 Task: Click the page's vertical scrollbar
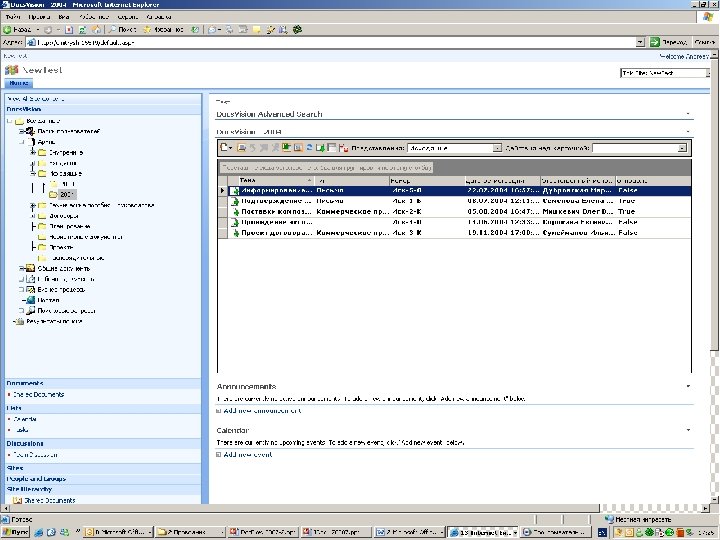[714, 276]
